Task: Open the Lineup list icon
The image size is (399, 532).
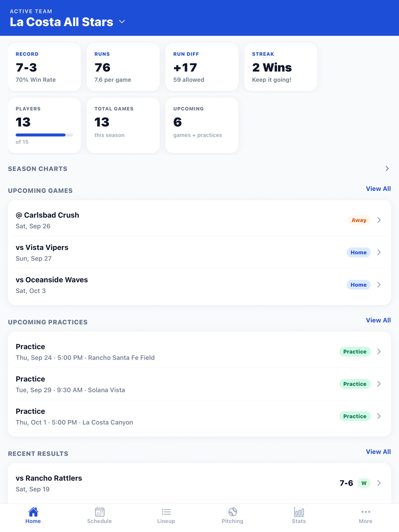Action: [x=166, y=512]
